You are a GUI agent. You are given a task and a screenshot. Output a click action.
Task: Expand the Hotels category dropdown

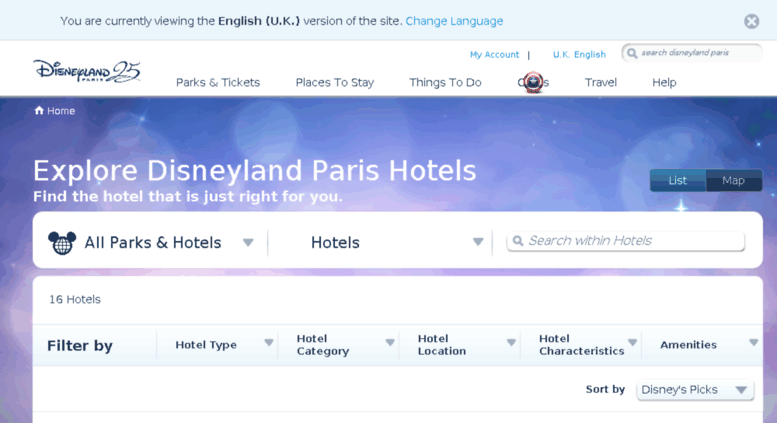tap(381, 243)
